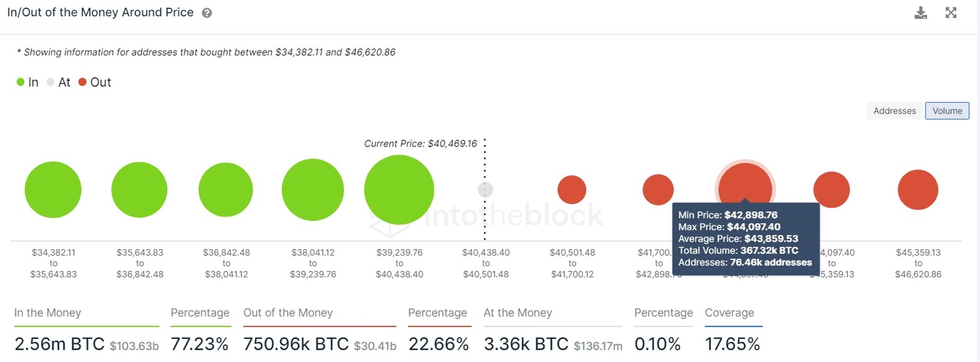The image size is (980, 362).
Task: Click the download chart icon
Action: (921, 13)
